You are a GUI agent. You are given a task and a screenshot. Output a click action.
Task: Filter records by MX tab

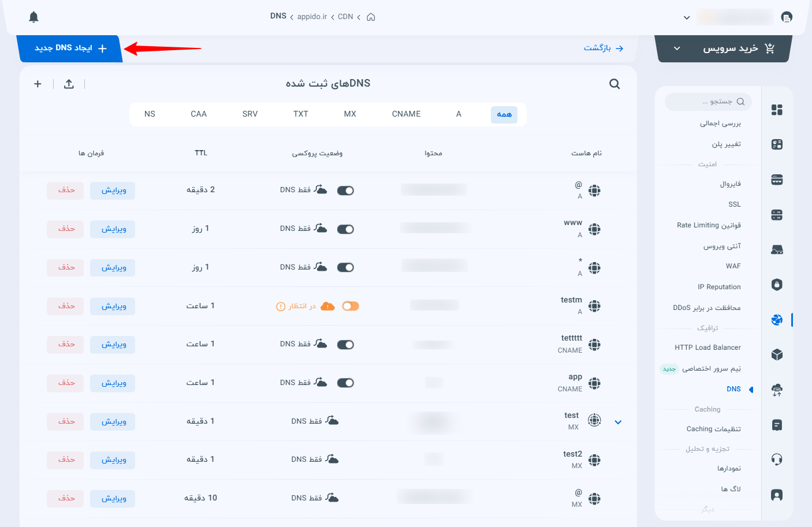tap(350, 114)
